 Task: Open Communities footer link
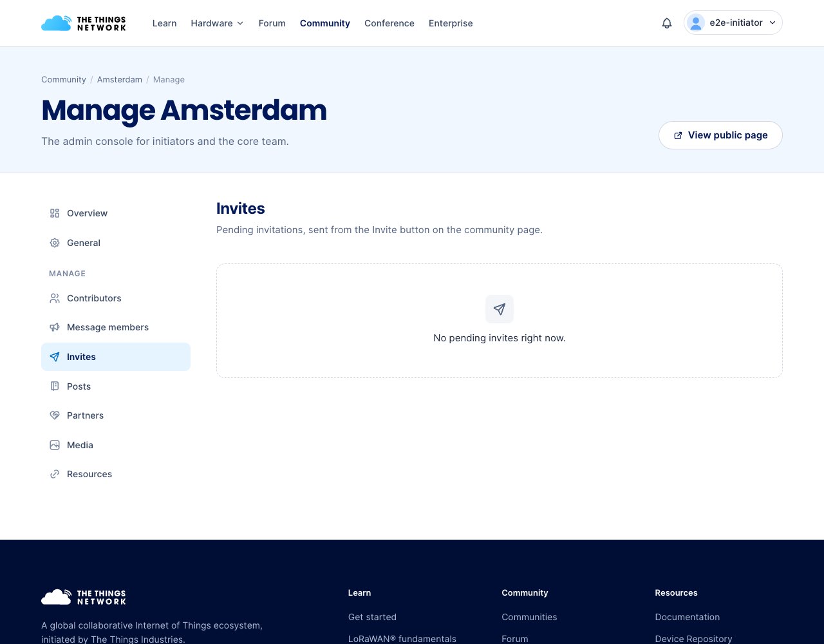point(529,617)
